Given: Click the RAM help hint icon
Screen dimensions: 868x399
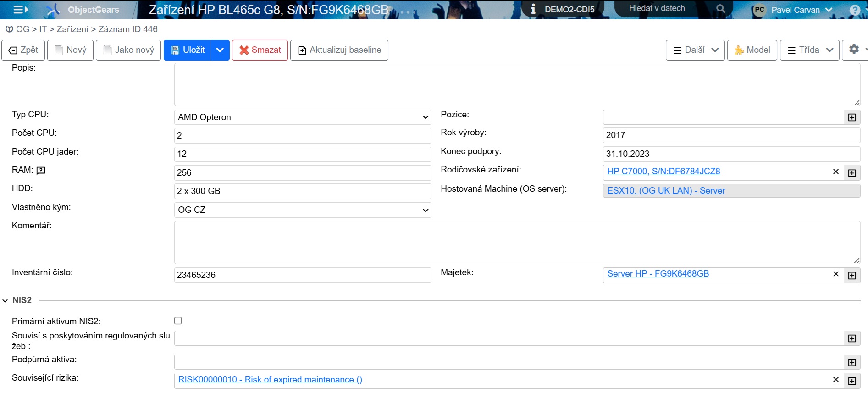Looking at the screenshot, I should tap(41, 171).
